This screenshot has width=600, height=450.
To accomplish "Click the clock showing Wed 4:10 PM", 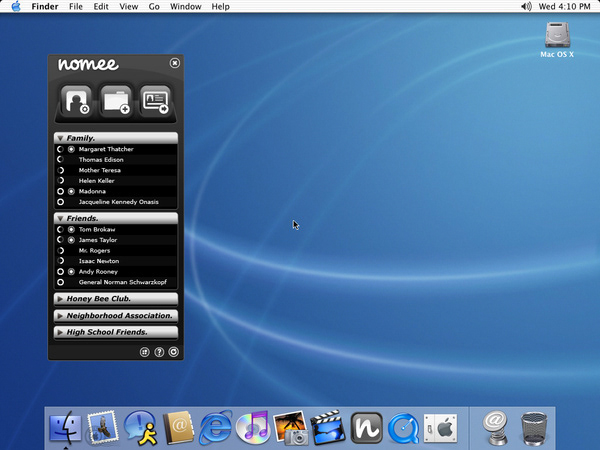I will click(x=564, y=7).
